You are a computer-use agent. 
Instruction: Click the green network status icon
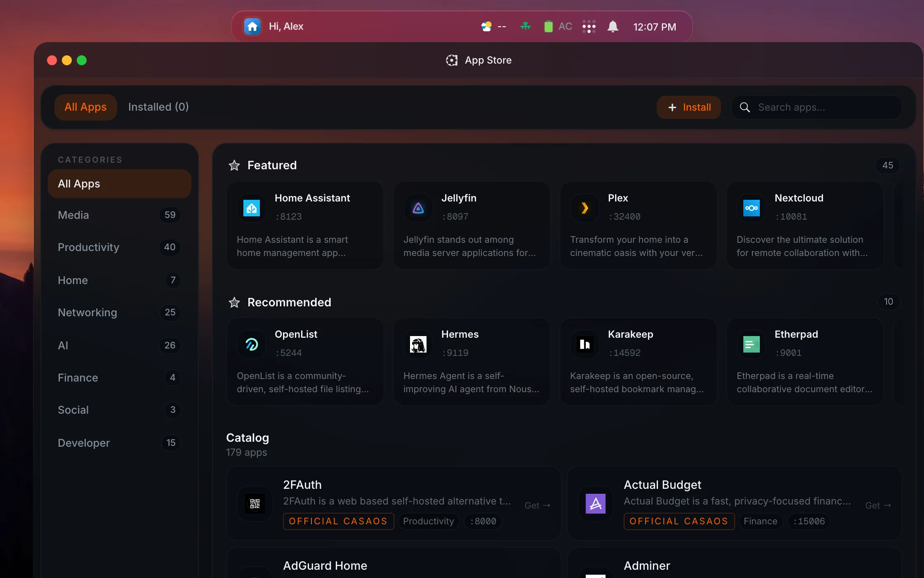(x=525, y=27)
